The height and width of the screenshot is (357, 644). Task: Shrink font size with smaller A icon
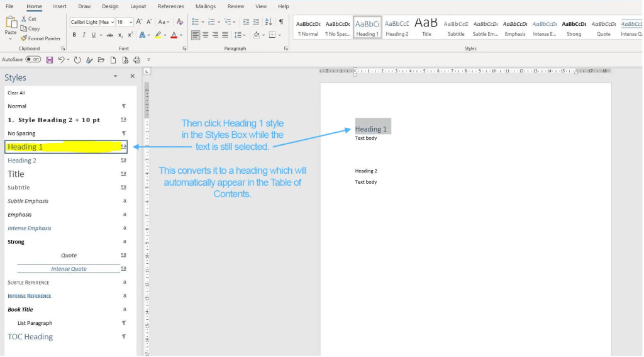149,22
